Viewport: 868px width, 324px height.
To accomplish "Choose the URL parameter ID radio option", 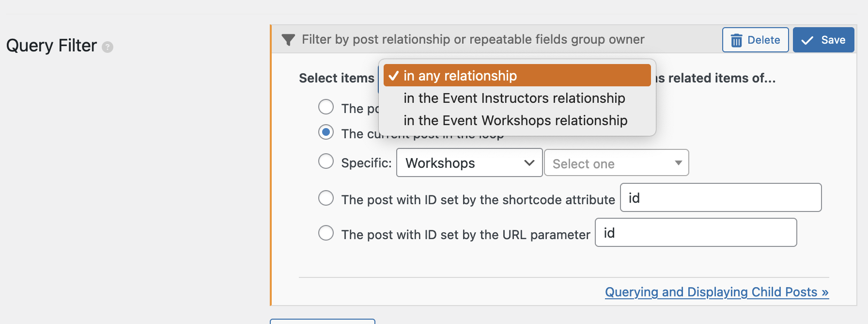I will pyautogui.click(x=326, y=233).
